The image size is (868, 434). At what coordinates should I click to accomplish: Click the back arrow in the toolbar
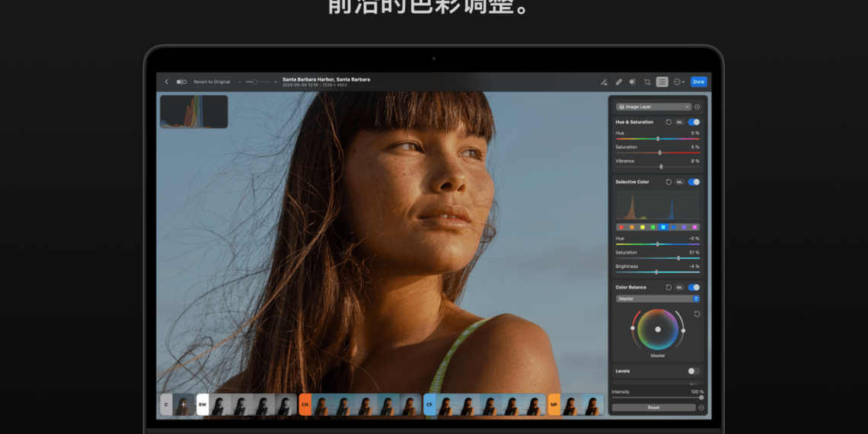click(167, 81)
